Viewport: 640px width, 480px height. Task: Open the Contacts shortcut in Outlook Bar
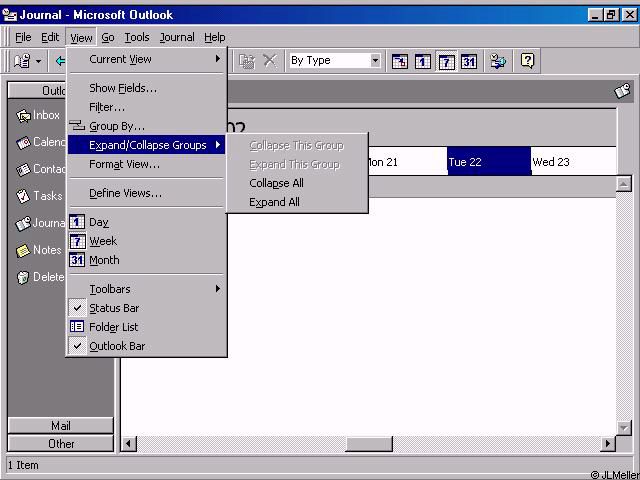(40, 169)
